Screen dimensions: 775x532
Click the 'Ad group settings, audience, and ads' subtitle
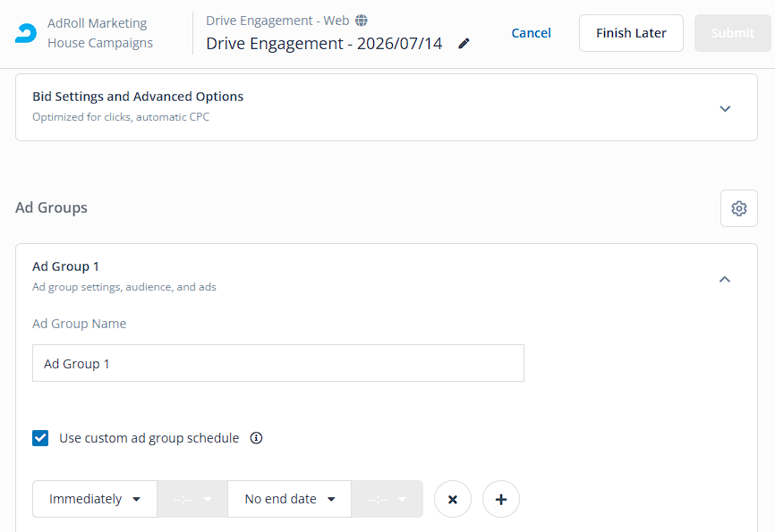coord(124,287)
